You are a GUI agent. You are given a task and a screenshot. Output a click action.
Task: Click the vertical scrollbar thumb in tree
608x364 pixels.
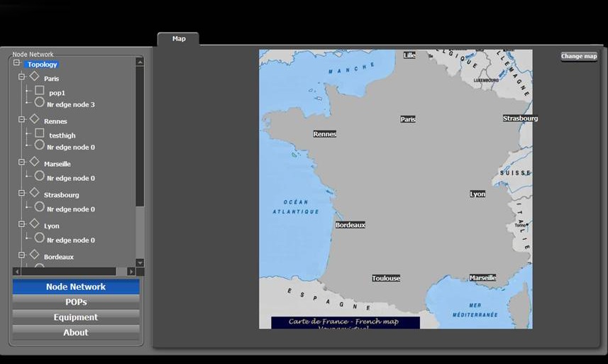140,136
